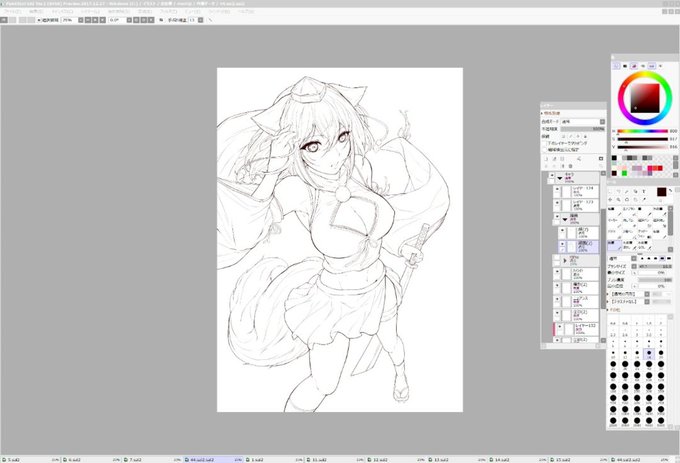Show the RGB slider panel icon
This screenshot has width=680, height=463.
click(x=625, y=65)
